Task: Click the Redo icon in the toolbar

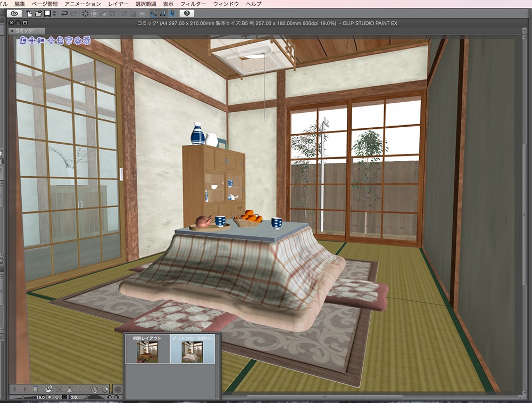Action: 74,13
